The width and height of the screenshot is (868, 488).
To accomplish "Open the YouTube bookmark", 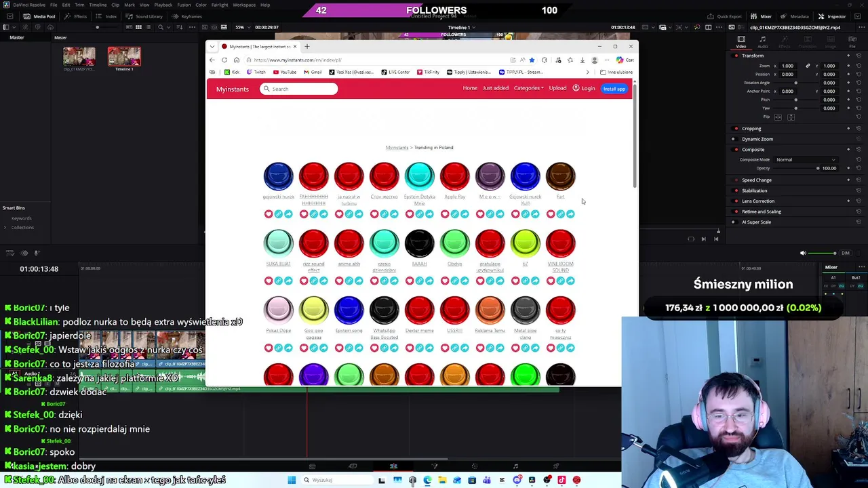I will pos(284,72).
